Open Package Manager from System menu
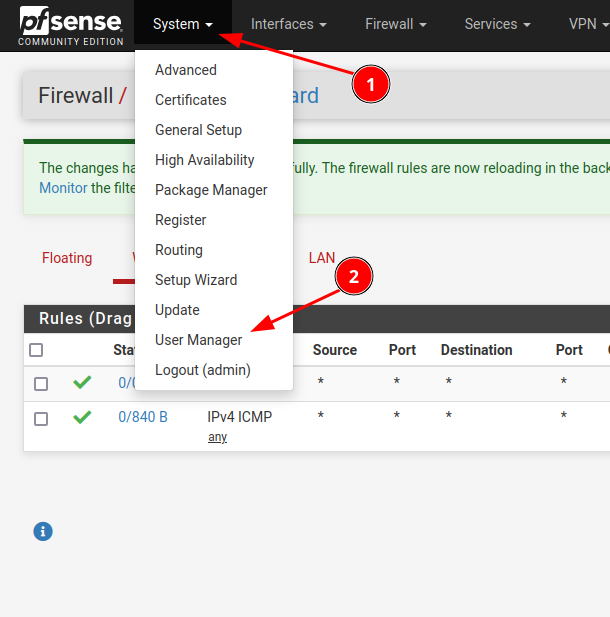This screenshot has height=617, width=610. tap(211, 190)
